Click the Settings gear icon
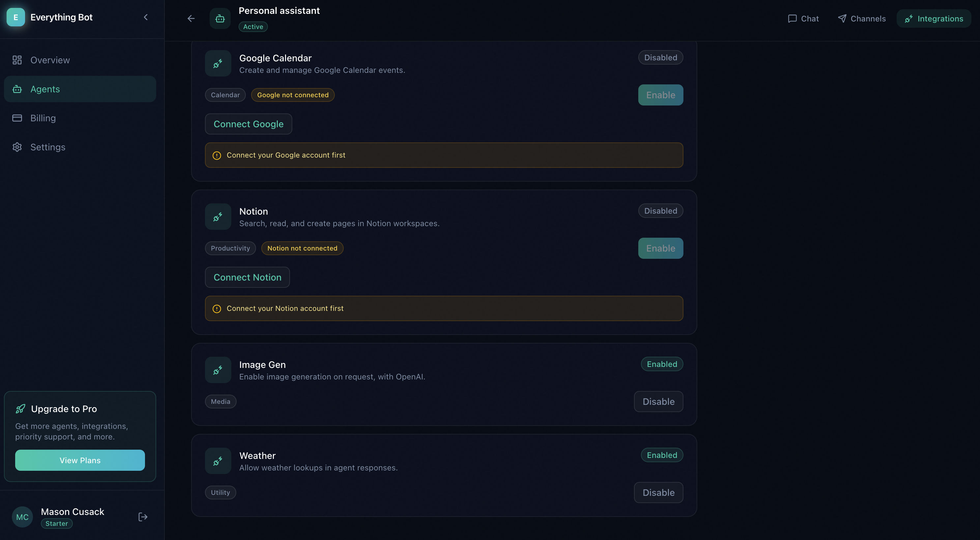 (17, 147)
